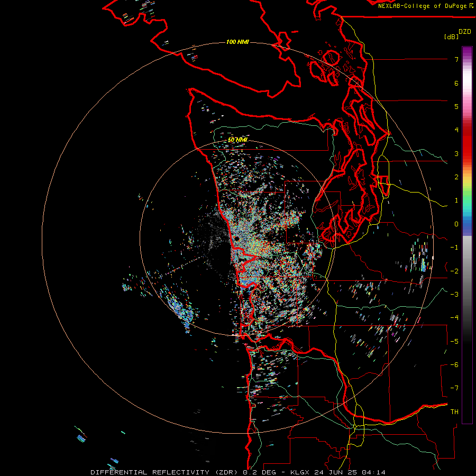The height and width of the screenshot is (476, 476).
Task: Click the -6 value on the scale
Action: 454,365
